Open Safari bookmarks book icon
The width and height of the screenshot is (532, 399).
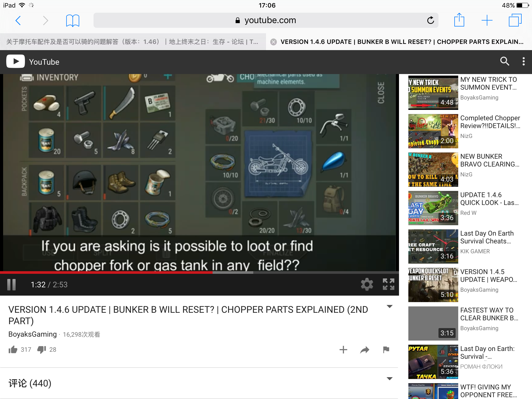72,21
